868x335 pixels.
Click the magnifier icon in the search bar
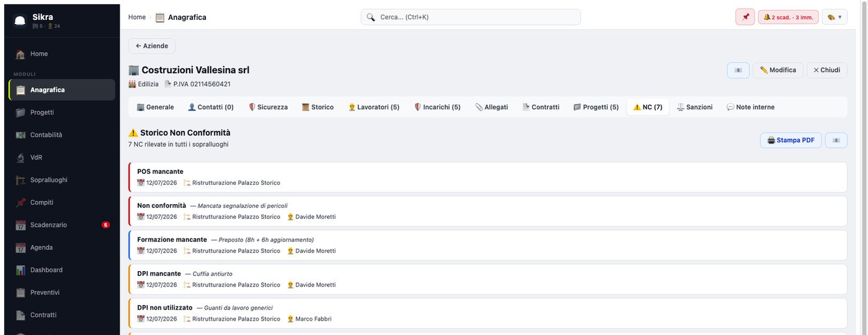(371, 17)
